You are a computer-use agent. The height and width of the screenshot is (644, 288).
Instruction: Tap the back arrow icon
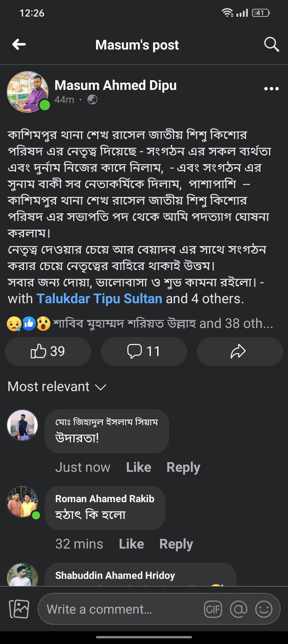pos(19,44)
